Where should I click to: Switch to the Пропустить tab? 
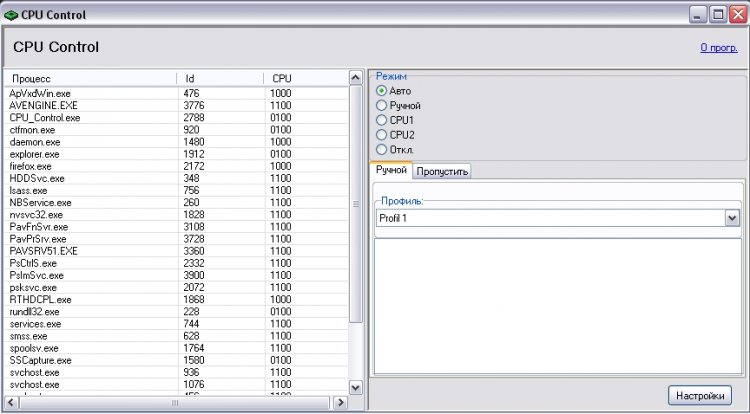442,171
